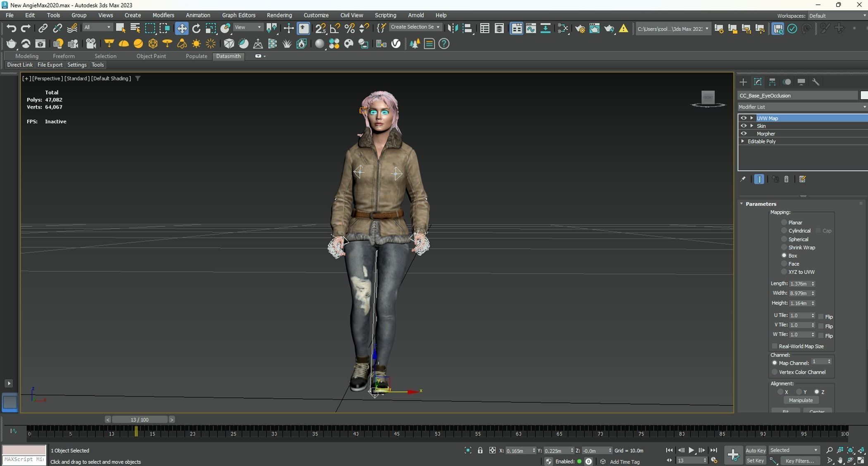Open the Material Editor icon

(563, 28)
